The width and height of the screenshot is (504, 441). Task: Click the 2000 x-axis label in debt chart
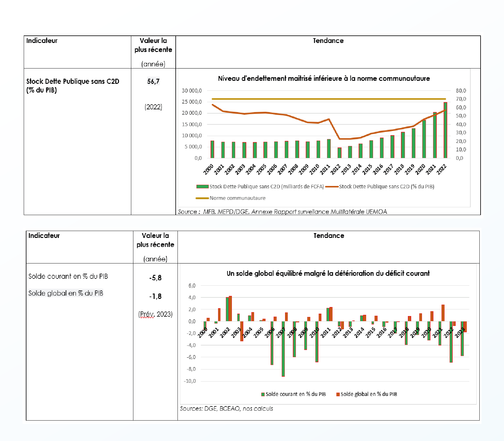click(x=208, y=169)
